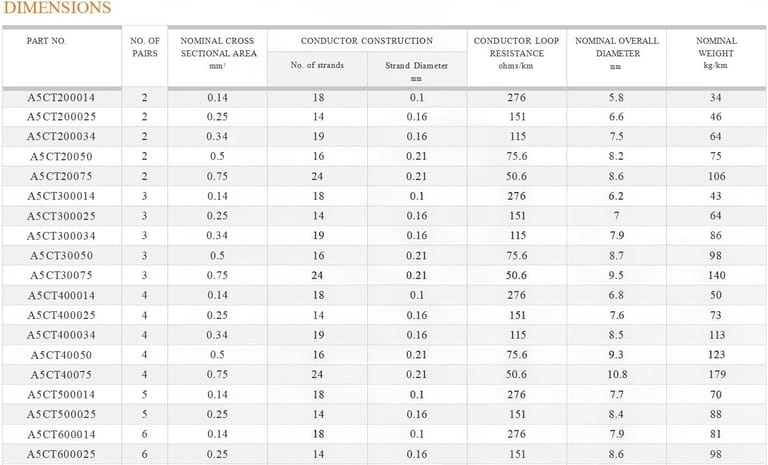Click the DIMENSIONS heading
The height and width of the screenshot is (465, 768).
(x=56, y=8)
